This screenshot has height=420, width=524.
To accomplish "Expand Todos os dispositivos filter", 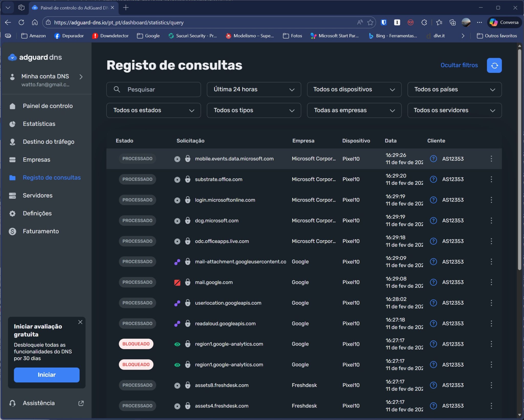I will (354, 90).
